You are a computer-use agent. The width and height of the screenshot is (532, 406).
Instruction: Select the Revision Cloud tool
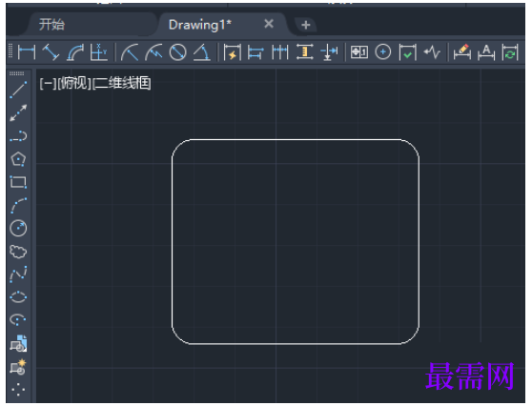(18, 252)
